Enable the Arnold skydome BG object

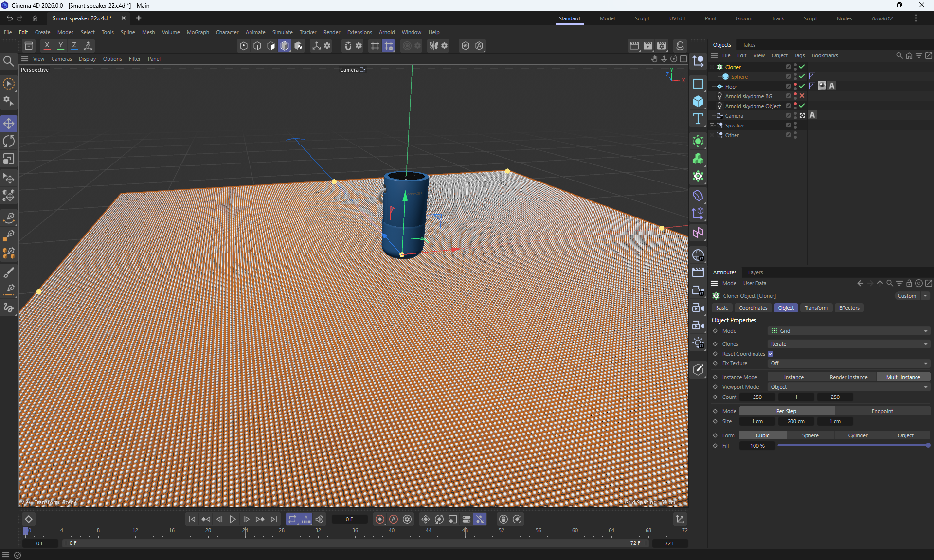click(x=802, y=96)
